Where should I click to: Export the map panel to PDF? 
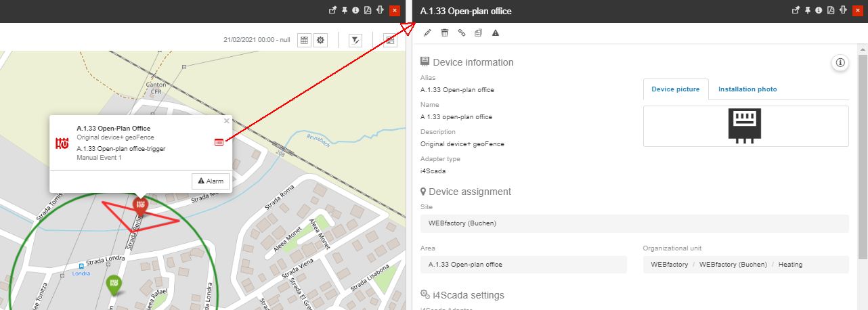tap(367, 10)
